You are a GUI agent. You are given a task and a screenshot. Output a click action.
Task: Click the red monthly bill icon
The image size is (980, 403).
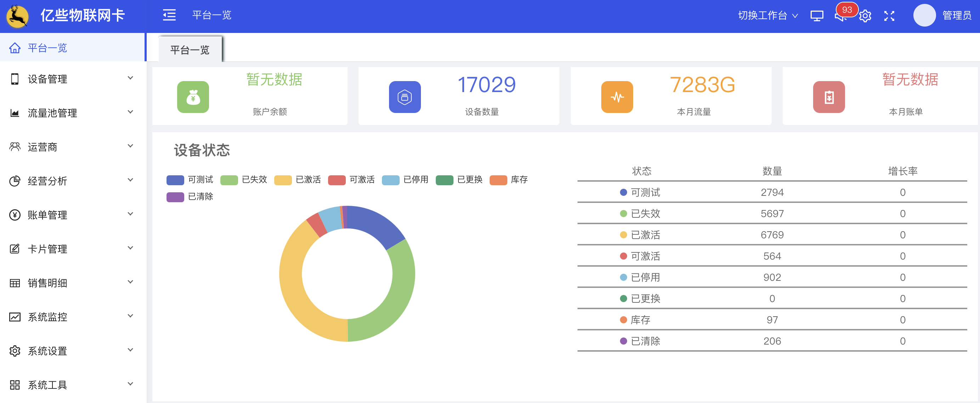(829, 97)
